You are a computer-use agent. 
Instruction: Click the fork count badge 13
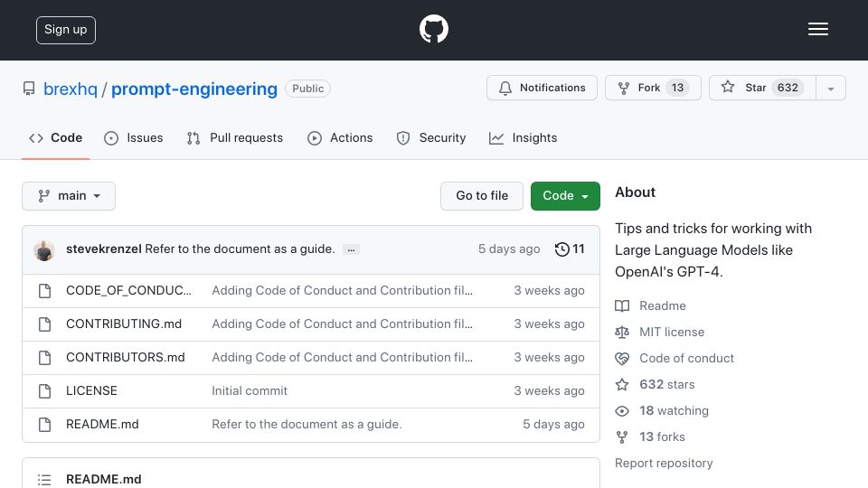click(x=677, y=88)
